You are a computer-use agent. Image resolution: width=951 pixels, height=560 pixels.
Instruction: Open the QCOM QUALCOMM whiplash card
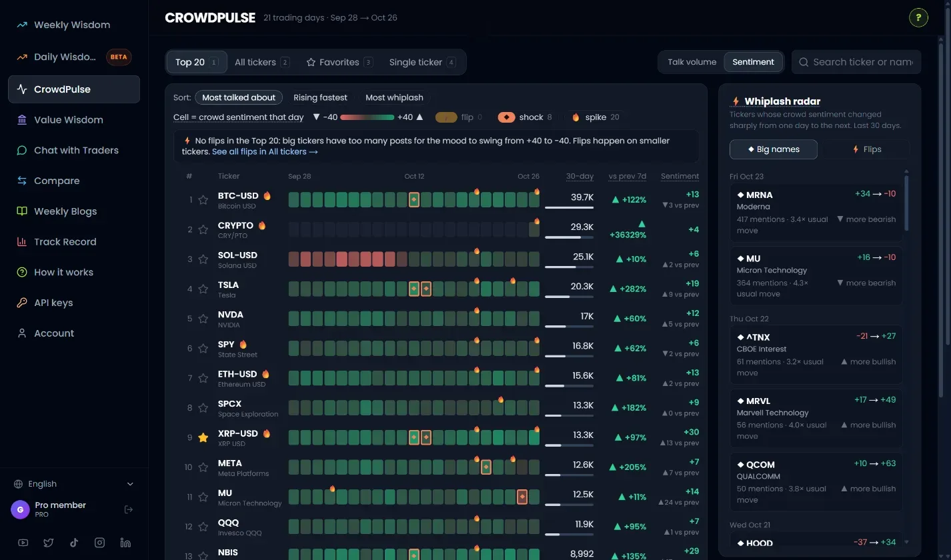816,482
